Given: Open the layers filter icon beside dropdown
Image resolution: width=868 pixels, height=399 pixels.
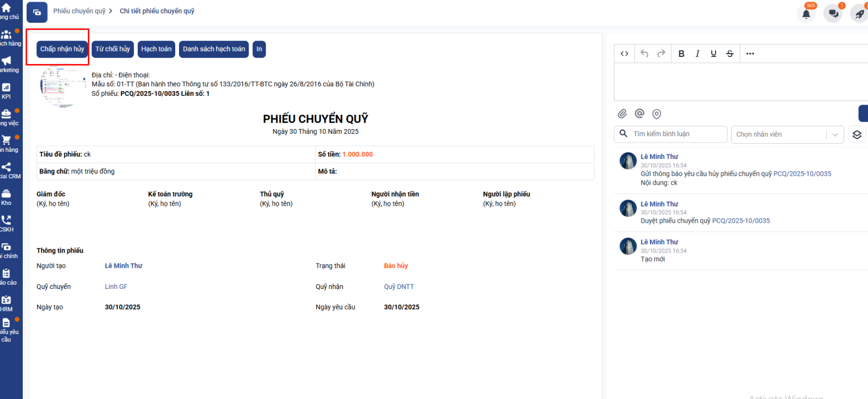Looking at the screenshot, I should tap(857, 134).
